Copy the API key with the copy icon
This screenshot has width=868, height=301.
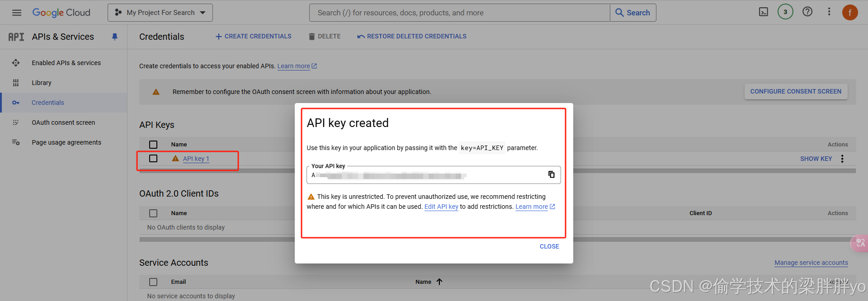(551, 174)
